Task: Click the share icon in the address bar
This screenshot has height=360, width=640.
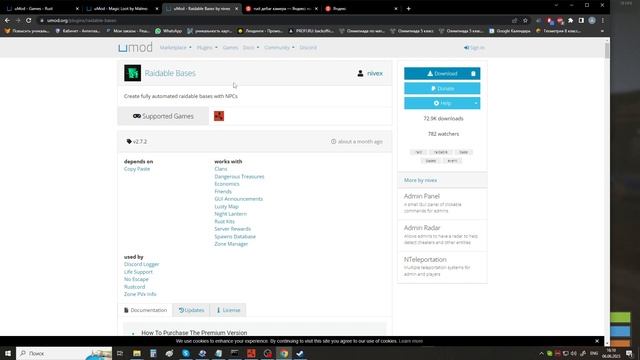Action: click(514, 20)
